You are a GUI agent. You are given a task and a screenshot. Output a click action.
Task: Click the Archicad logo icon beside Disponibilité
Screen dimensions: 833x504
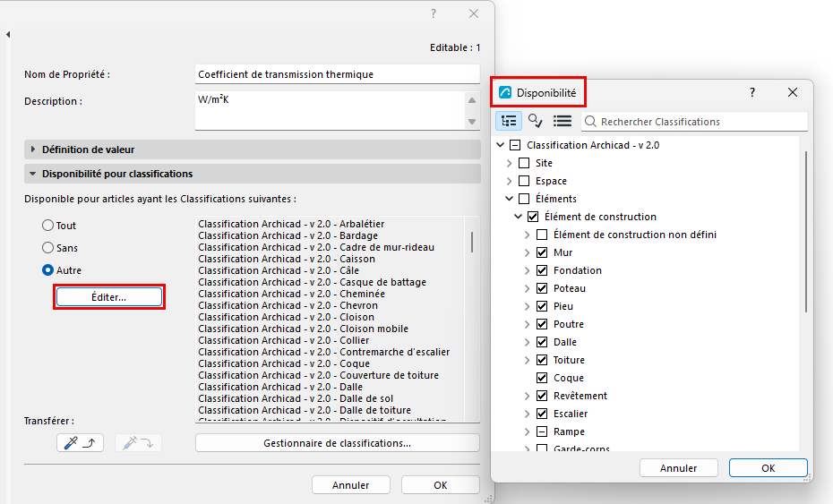point(505,92)
